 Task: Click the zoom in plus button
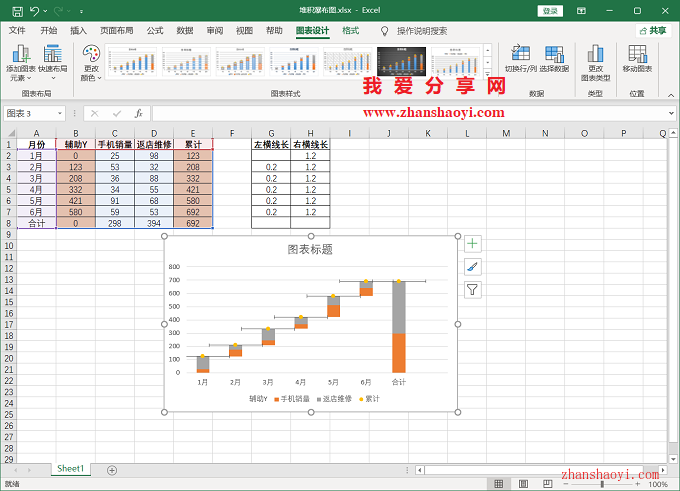[x=638, y=484]
